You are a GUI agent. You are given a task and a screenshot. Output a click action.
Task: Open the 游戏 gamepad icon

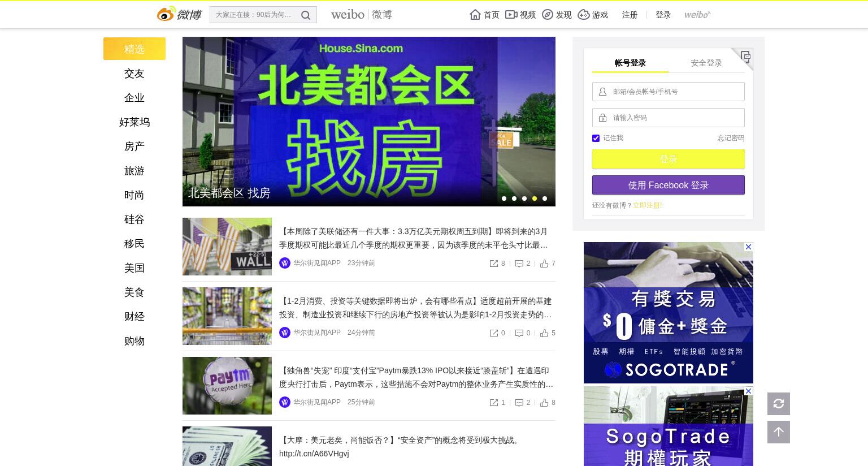coord(584,15)
